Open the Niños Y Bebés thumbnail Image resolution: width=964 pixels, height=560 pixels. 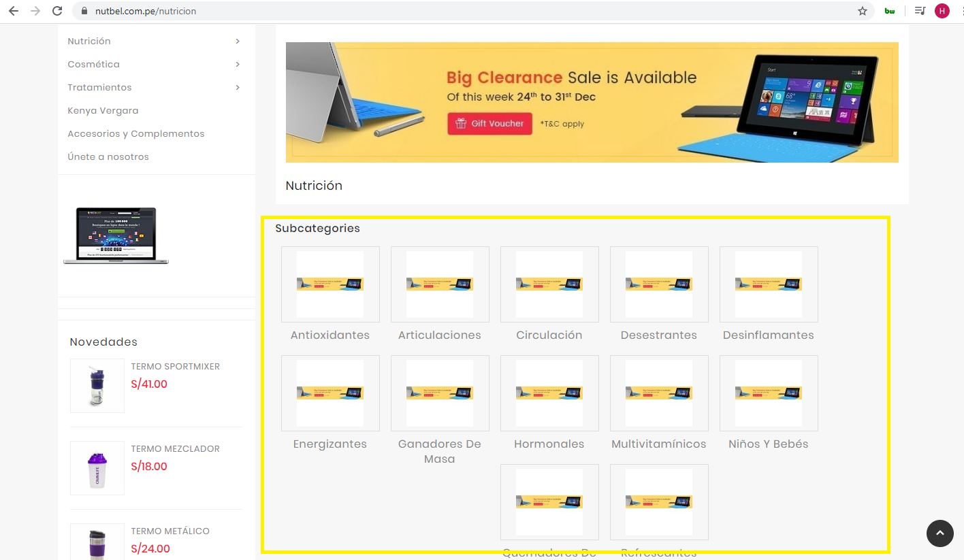coord(769,393)
